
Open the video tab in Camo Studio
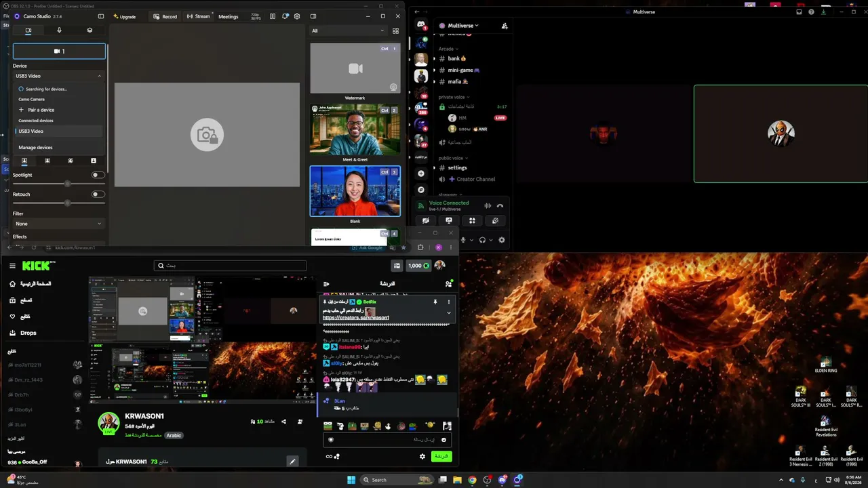28,30
